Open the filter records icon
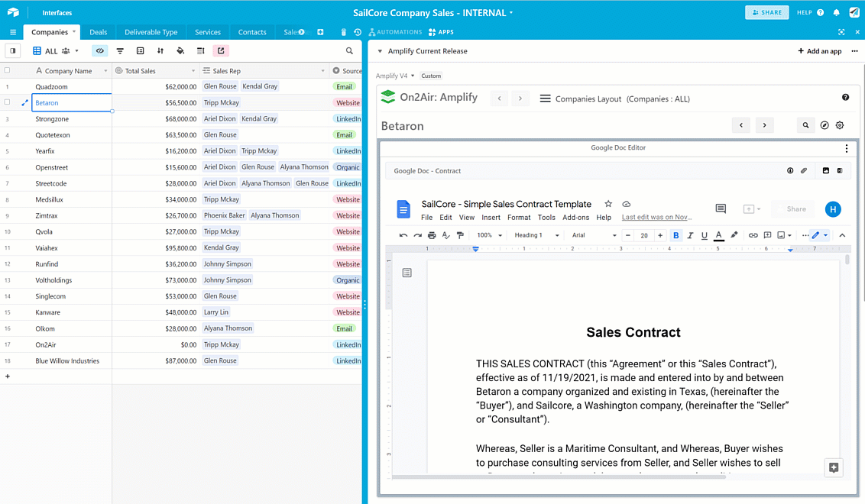This screenshot has width=865, height=504. 120,50
